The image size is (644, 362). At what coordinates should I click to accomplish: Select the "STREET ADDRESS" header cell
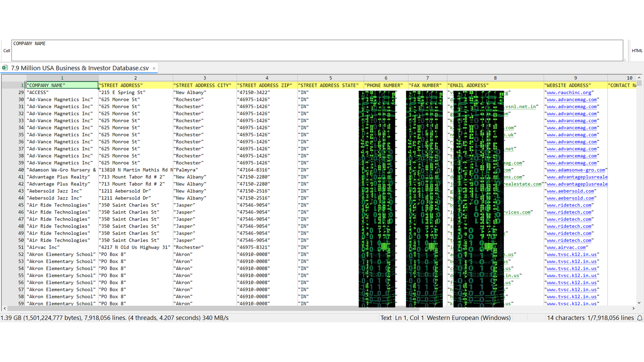136,85
